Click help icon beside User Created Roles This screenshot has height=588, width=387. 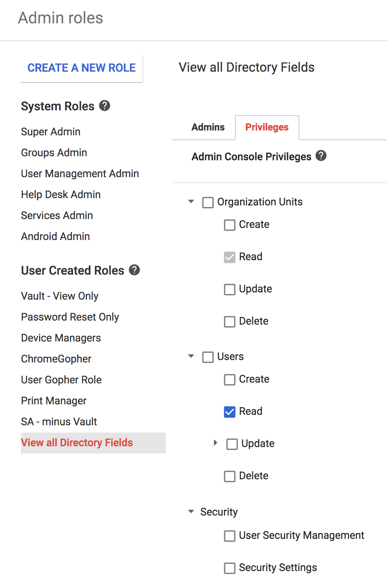[x=134, y=270]
